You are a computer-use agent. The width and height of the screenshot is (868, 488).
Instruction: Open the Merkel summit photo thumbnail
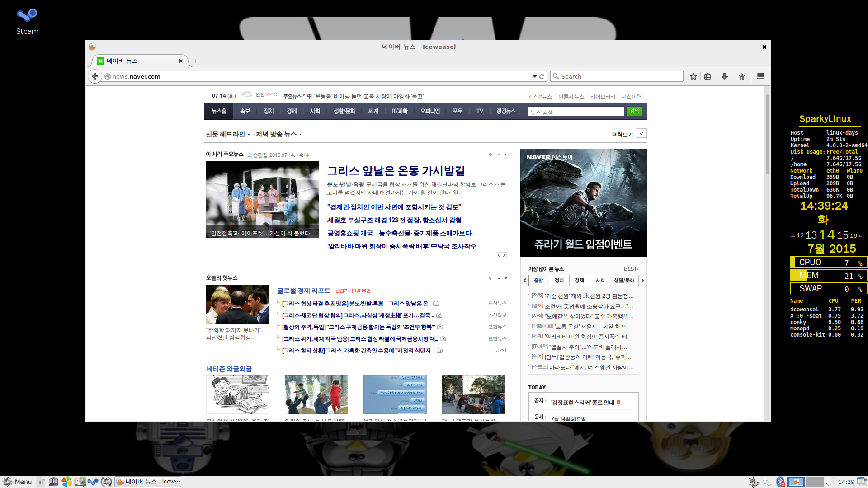[238, 305]
